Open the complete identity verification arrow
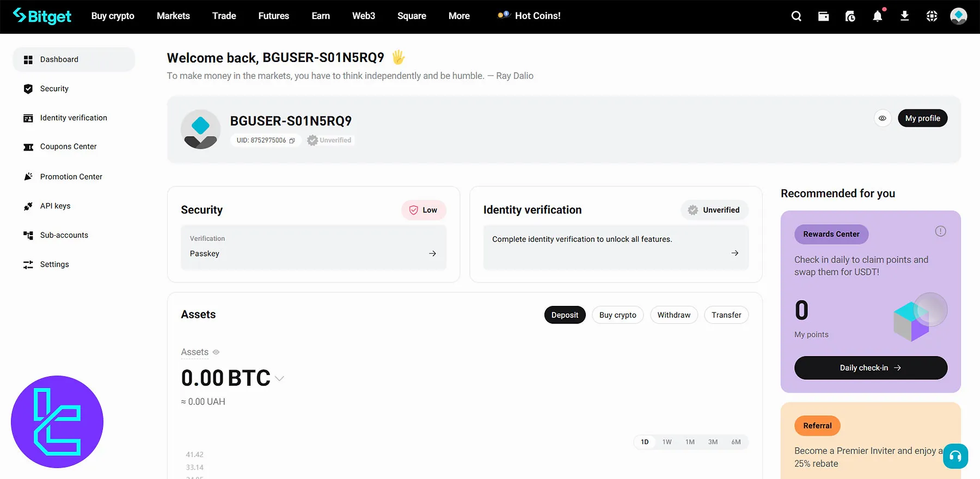980x479 pixels. pyautogui.click(x=734, y=253)
